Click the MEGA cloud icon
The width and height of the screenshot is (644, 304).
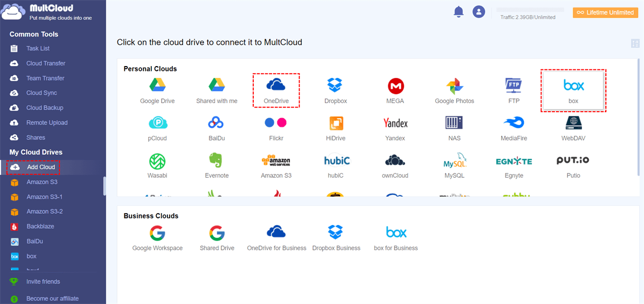396,90
